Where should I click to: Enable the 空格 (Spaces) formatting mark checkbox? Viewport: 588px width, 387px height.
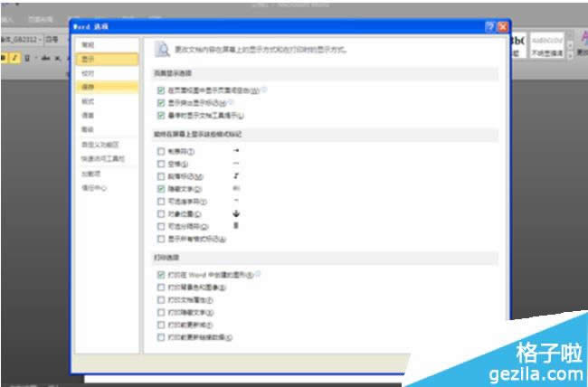coord(161,164)
